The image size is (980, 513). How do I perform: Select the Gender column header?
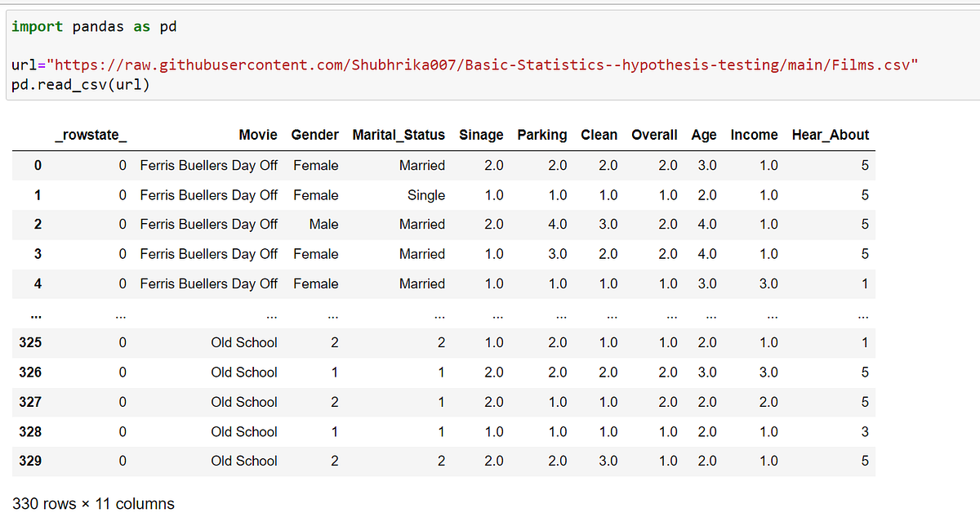[x=314, y=135]
